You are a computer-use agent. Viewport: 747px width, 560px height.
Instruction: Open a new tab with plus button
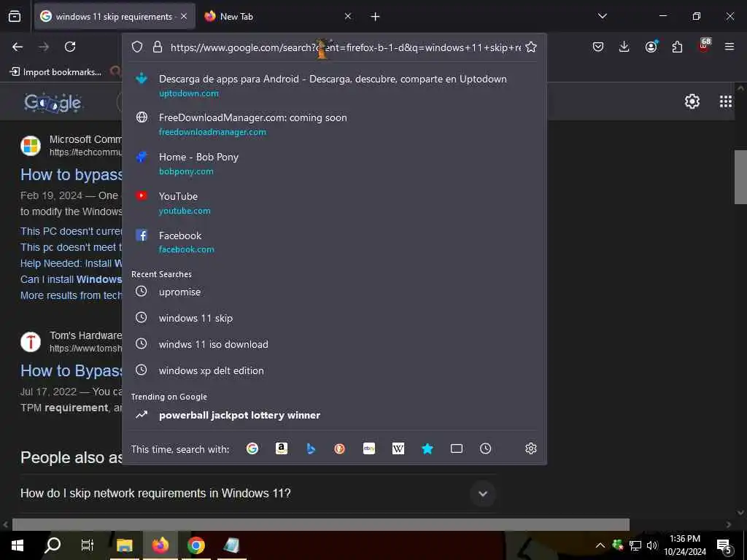pyautogui.click(x=376, y=17)
